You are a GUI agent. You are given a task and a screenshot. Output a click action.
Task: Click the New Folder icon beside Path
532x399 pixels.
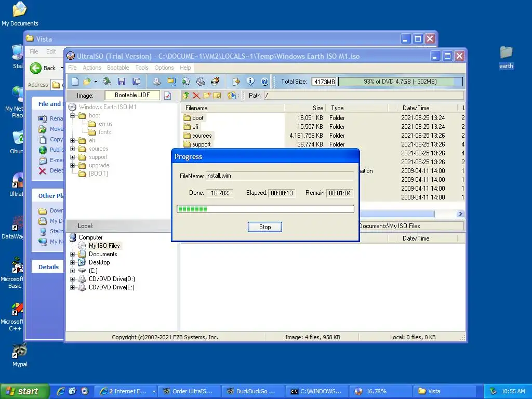tap(207, 96)
